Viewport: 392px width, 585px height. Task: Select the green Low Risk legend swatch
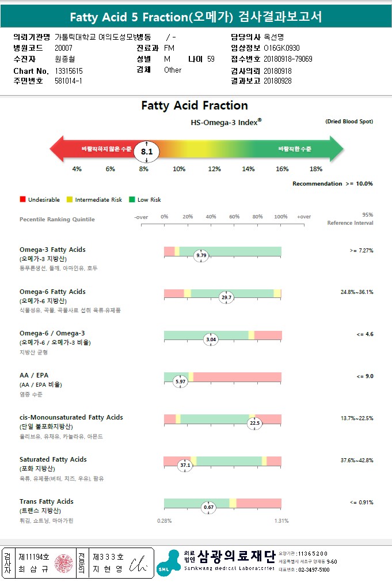click(132, 199)
